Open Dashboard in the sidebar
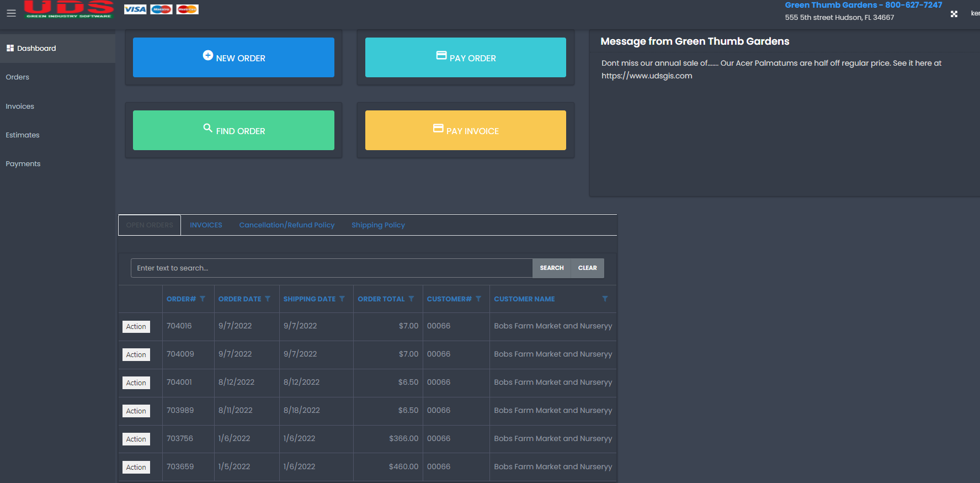 (x=57, y=49)
